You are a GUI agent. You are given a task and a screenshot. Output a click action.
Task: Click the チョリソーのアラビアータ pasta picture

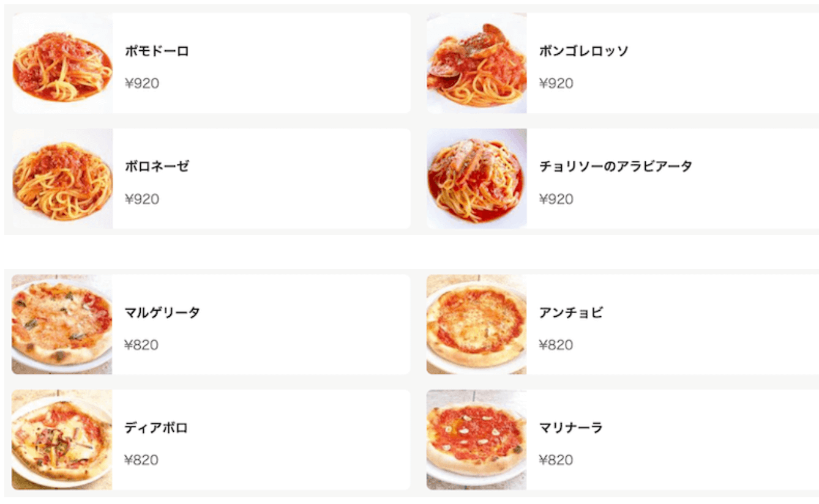tap(477, 179)
